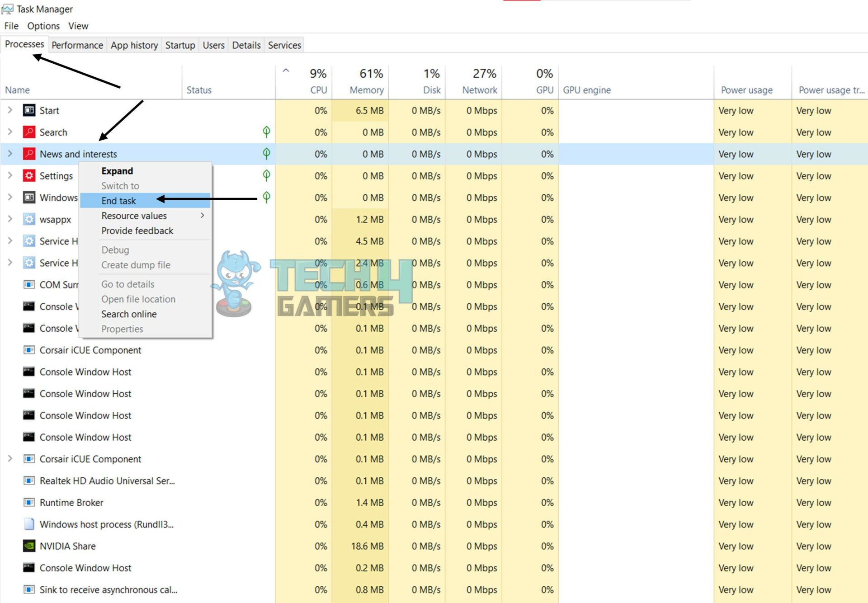Click the Task Manager title bar icon

pyautogui.click(x=8, y=8)
